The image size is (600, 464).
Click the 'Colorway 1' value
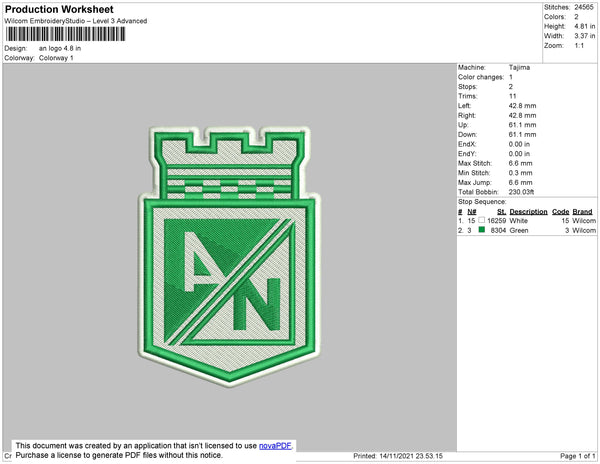point(56,58)
